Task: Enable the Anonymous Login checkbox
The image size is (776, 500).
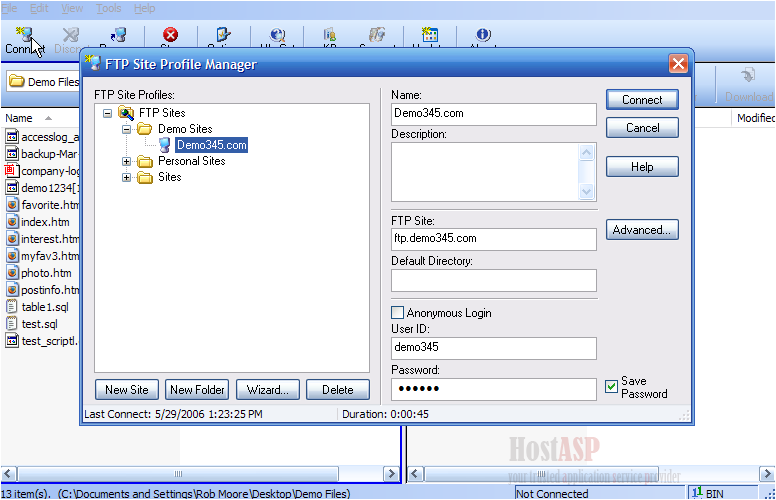Action: (x=397, y=312)
